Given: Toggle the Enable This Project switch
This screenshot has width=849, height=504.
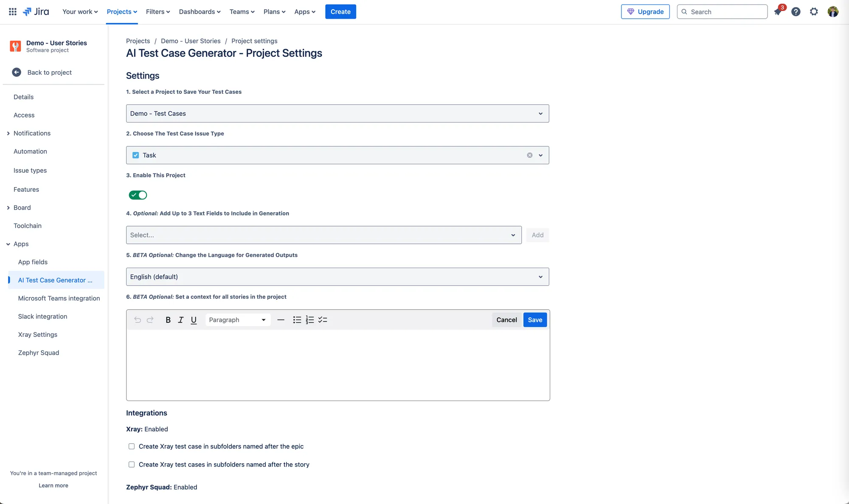Looking at the screenshot, I should click(138, 195).
